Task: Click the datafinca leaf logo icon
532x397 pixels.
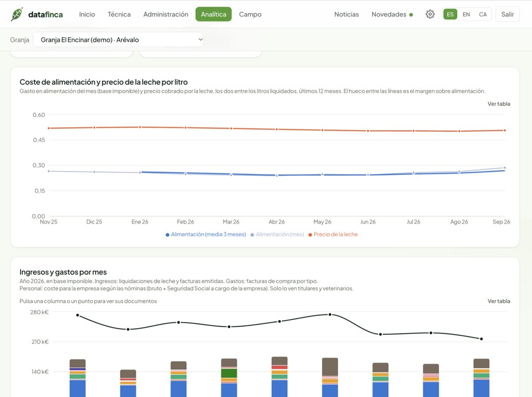Action: pyautogui.click(x=16, y=14)
